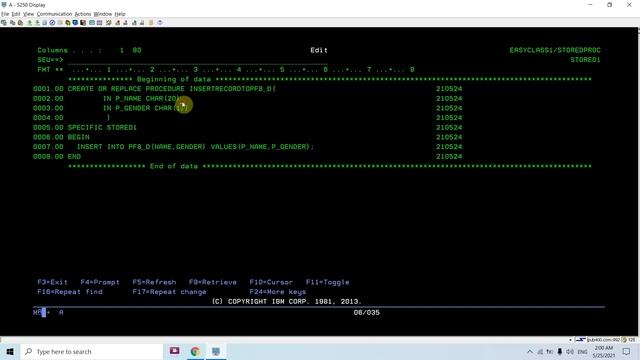
Task: Click the 5250 Display title bar icon
Action: pyautogui.click(x=4, y=5)
